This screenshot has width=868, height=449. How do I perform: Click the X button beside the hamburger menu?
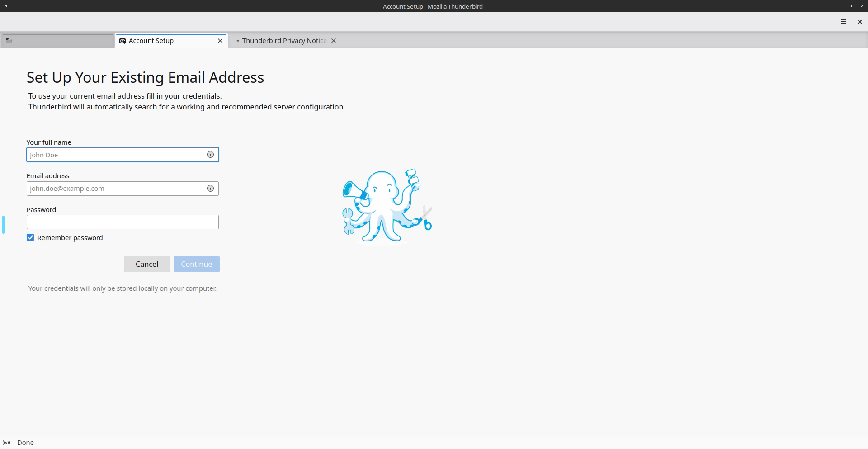click(x=859, y=22)
